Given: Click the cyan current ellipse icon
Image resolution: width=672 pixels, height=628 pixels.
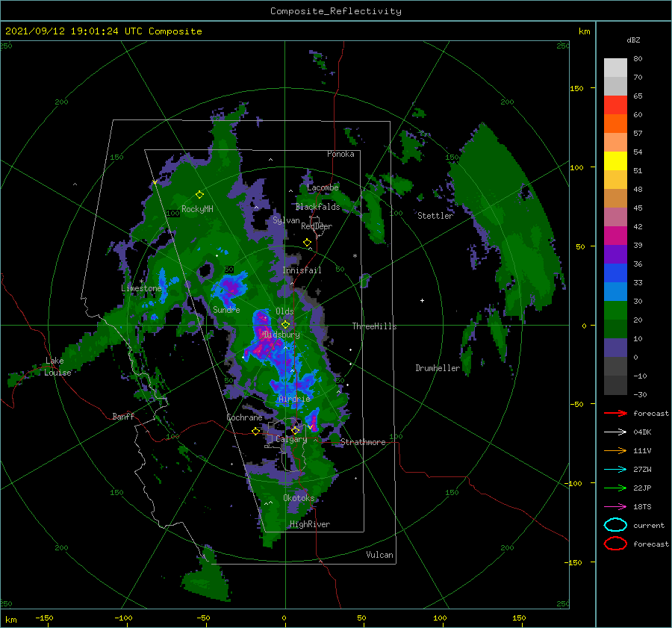Looking at the screenshot, I should coord(615,525).
